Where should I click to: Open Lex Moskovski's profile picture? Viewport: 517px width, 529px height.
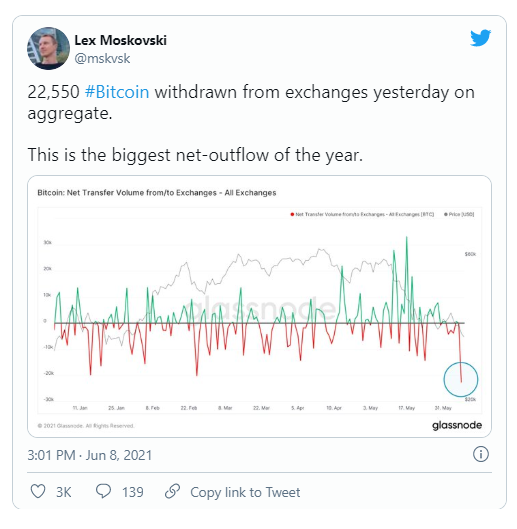[x=48, y=49]
